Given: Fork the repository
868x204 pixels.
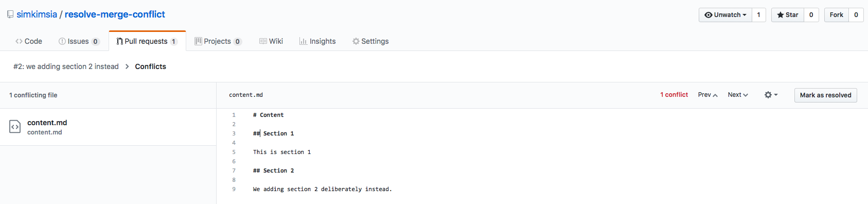Looking at the screenshot, I should pos(837,15).
